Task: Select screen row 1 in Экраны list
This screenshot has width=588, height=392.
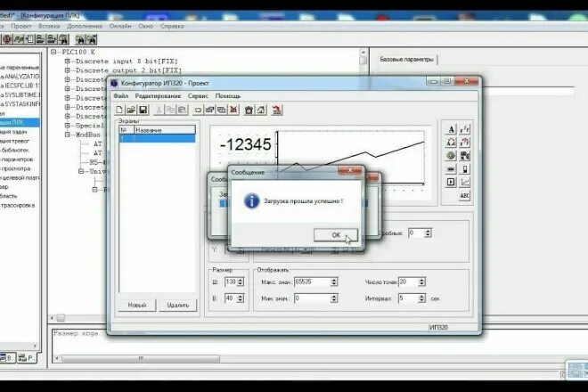Action: (157, 138)
